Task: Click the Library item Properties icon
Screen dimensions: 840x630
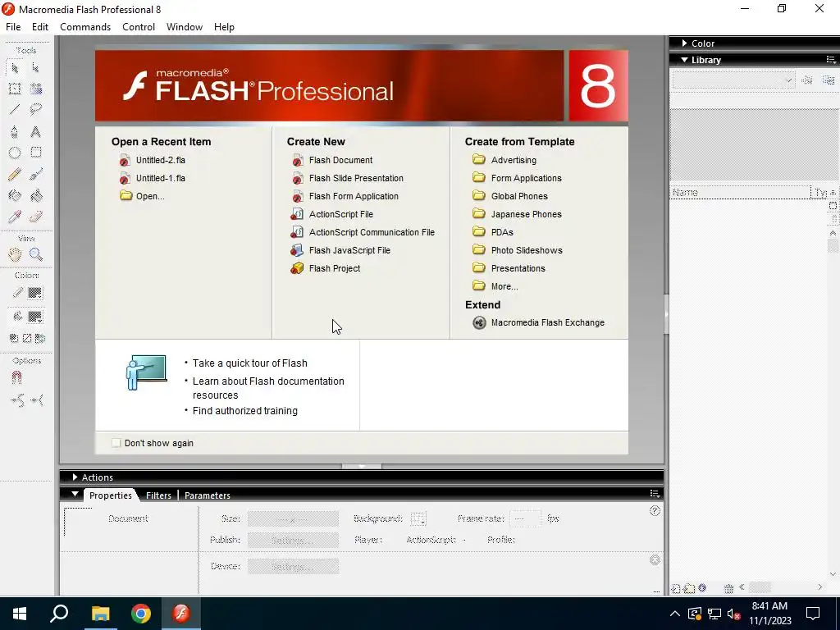Action: click(x=702, y=587)
